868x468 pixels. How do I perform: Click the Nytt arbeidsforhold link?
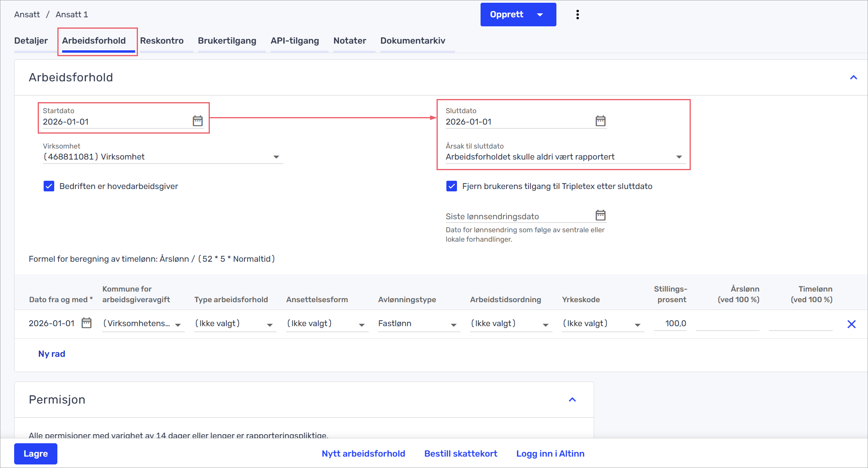tap(363, 453)
